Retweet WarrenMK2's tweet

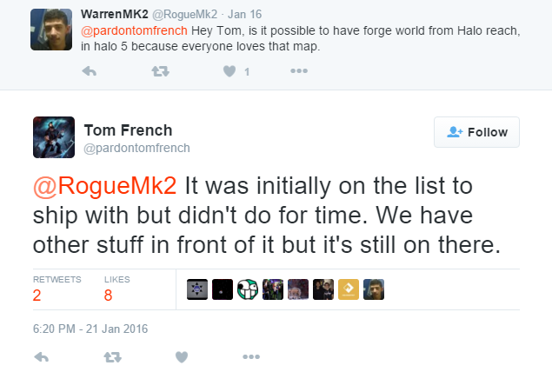coord(160,72)
